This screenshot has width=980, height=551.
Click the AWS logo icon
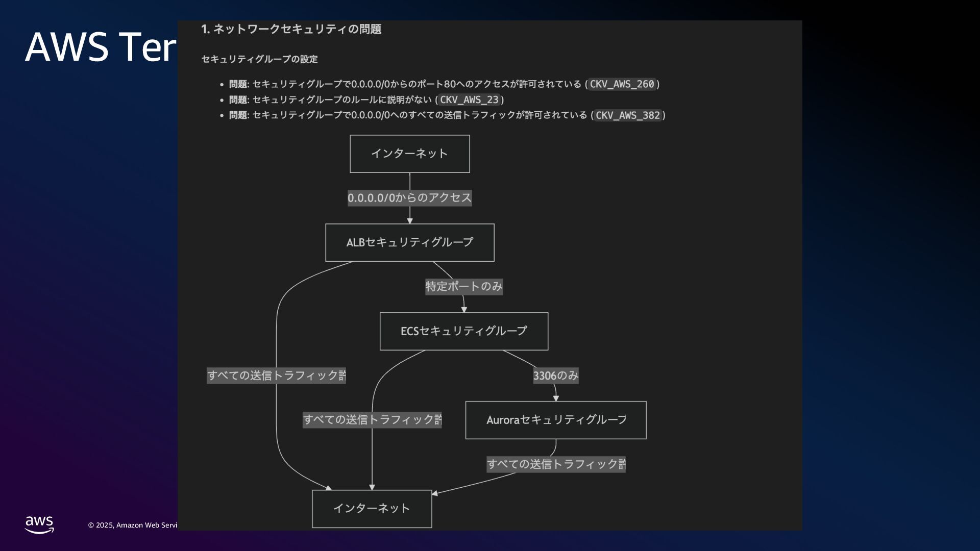[39, 524]
